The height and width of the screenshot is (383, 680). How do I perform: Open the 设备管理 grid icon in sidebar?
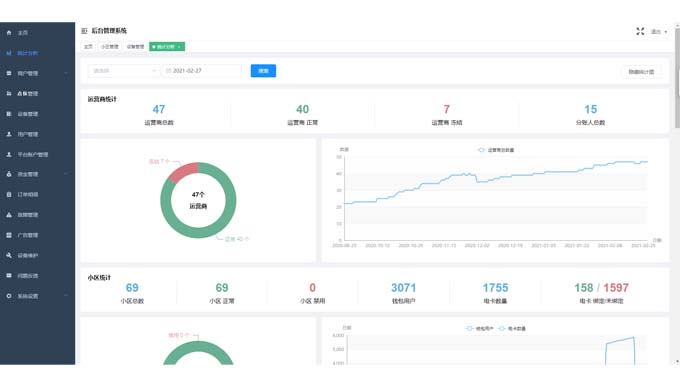[x=9, y=114]
